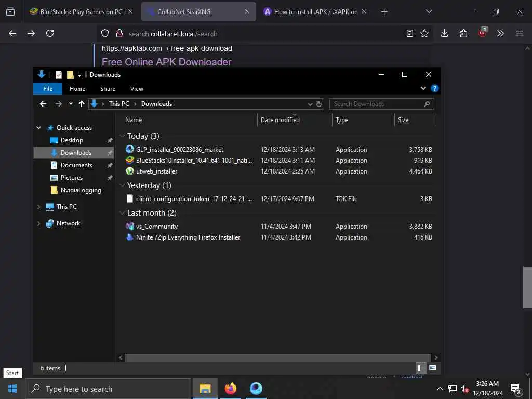Open Firefox downloads panel
532x399 pixels.
pyautogui.click(x=445, y=33)
